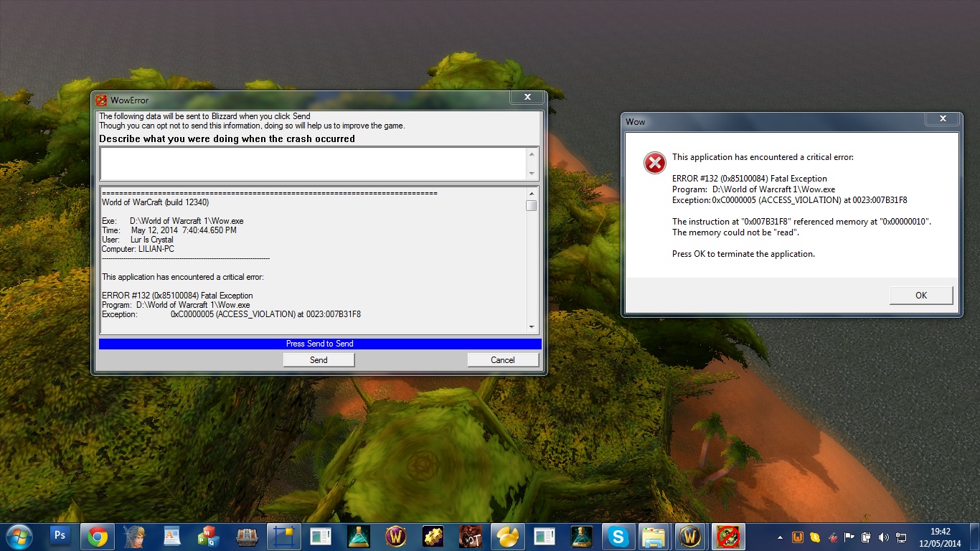Switch to the running black Wow taskbar icon

pos(690,536)
